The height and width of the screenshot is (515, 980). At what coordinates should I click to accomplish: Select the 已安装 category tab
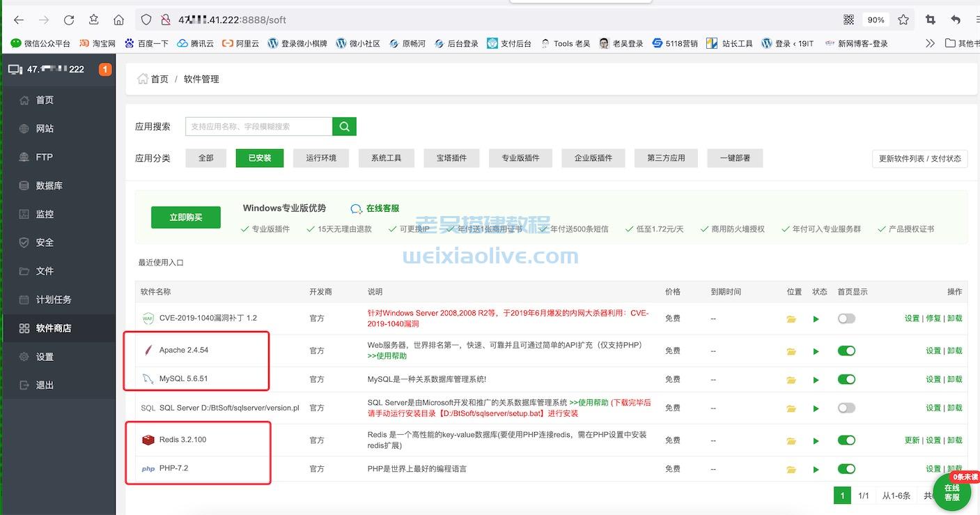click(x=260, y=158)
